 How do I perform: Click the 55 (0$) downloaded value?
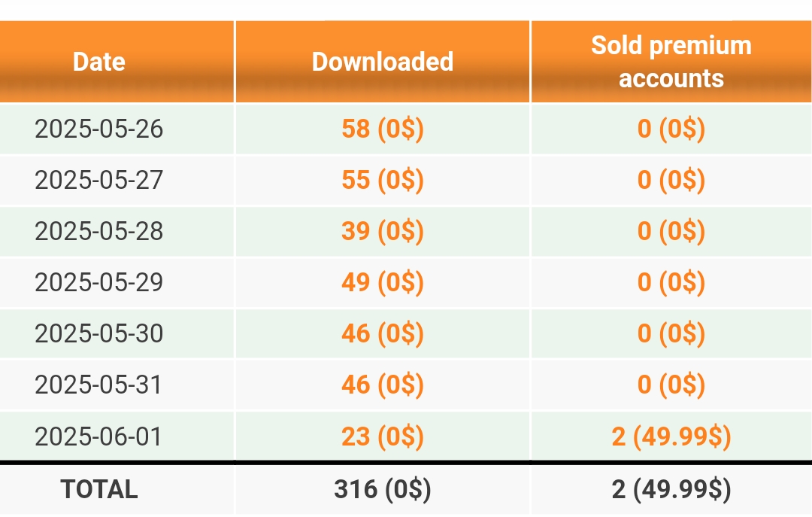tap(383, 180)
